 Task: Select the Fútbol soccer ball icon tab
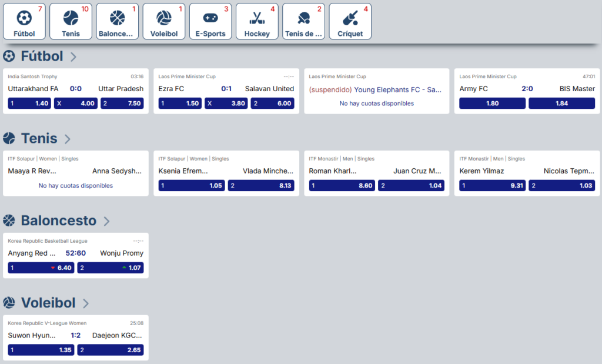click(24, 18)
